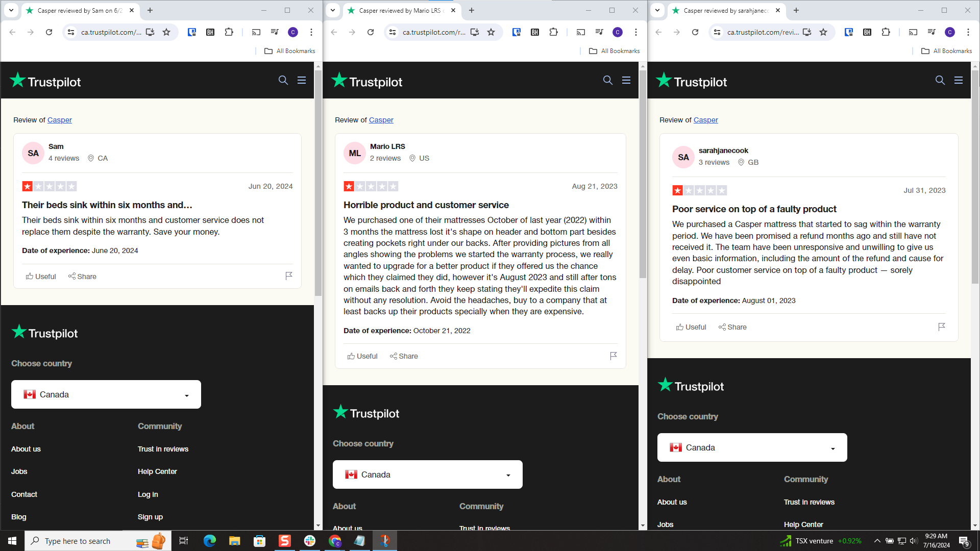980x551 pixels.
Task: Bookmark page with star in left window
Action: 166,32
